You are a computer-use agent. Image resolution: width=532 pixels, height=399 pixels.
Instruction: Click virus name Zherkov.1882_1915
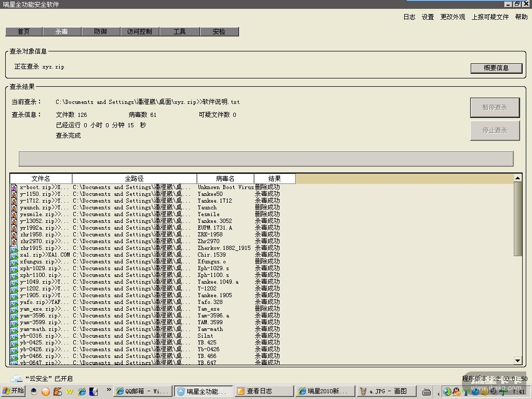click(x=224, y=248)
